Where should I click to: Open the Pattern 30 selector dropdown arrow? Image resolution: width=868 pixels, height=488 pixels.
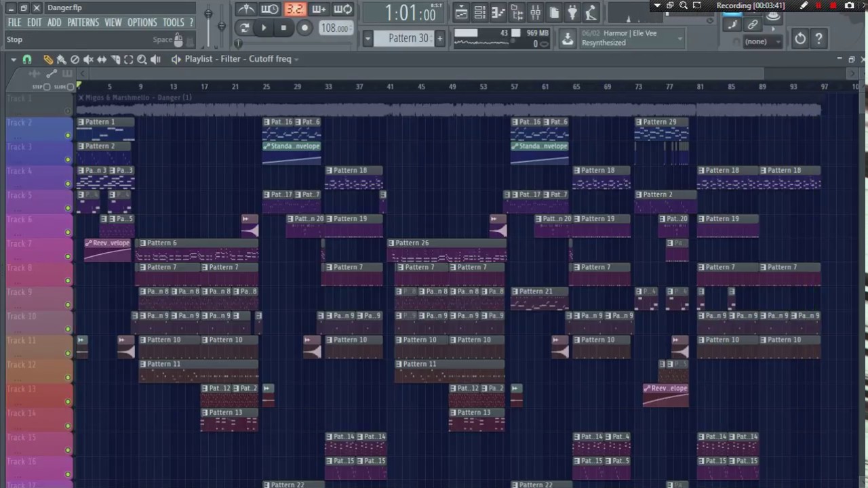368,39
